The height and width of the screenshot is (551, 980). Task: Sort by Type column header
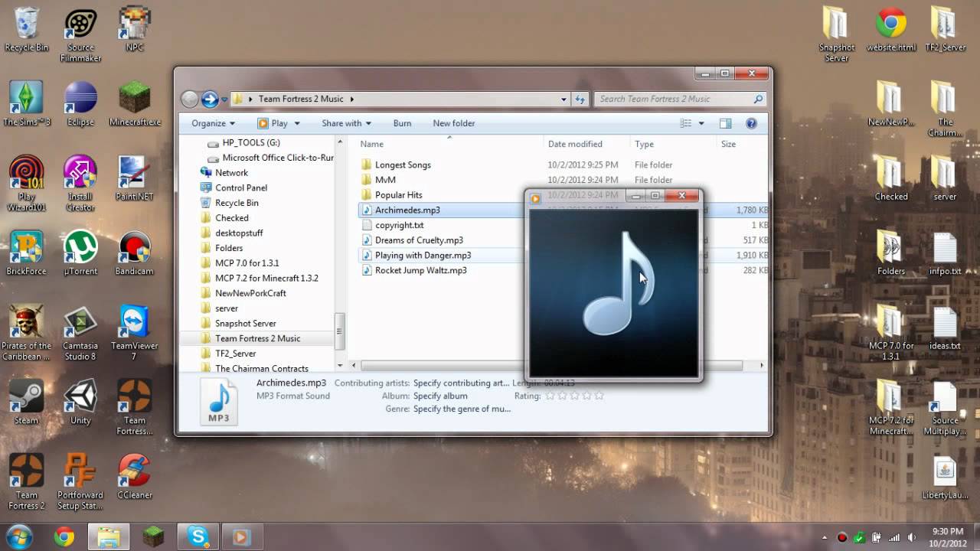[x=673, y=144]
